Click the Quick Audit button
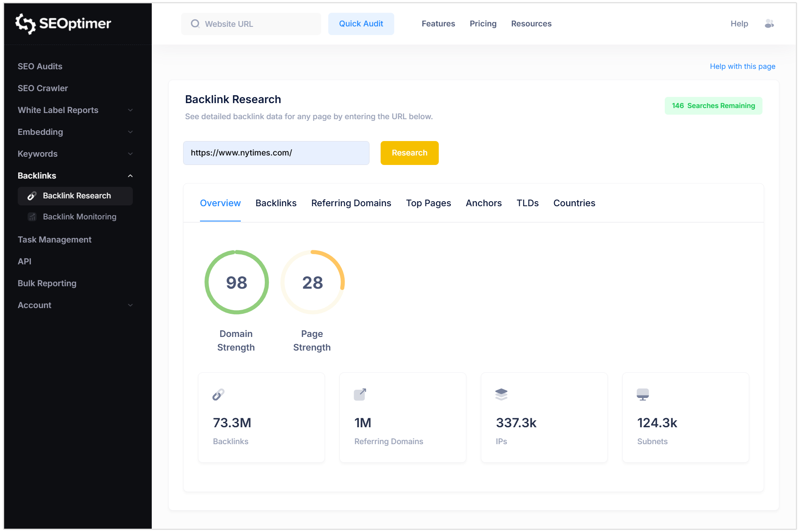This screenshot has width=800, height=532. click(x=361, y=24)
